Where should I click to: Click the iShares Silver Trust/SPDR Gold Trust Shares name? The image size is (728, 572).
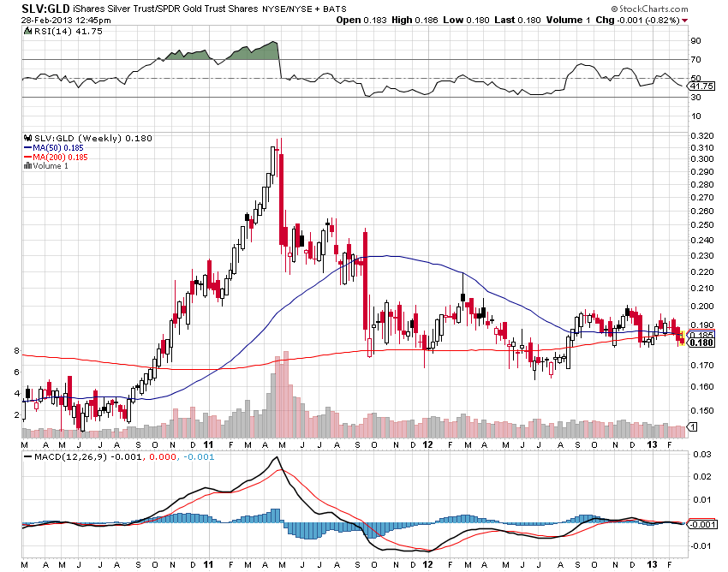(x=165, y=9)
